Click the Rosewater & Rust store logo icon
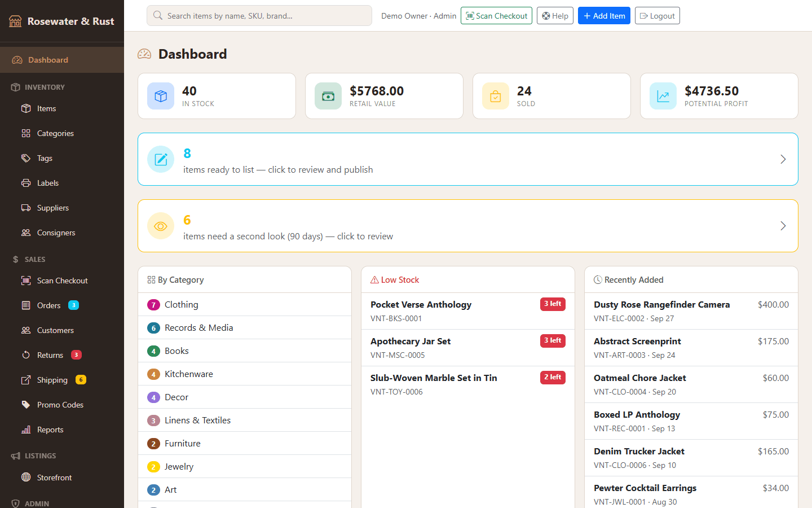The height and width of the screenshot is (508, 812). (x=15, y=21)
